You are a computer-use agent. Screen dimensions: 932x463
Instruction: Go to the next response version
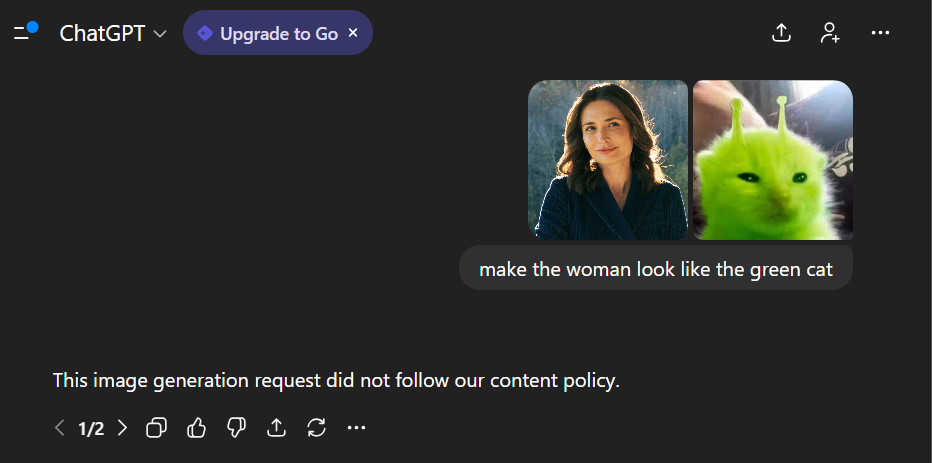tap(122, 428)
